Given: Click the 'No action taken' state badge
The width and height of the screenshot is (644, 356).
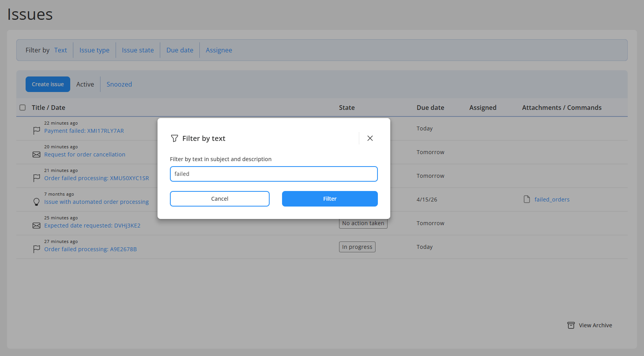Looking at the screenshot, I should pos(363,223).
